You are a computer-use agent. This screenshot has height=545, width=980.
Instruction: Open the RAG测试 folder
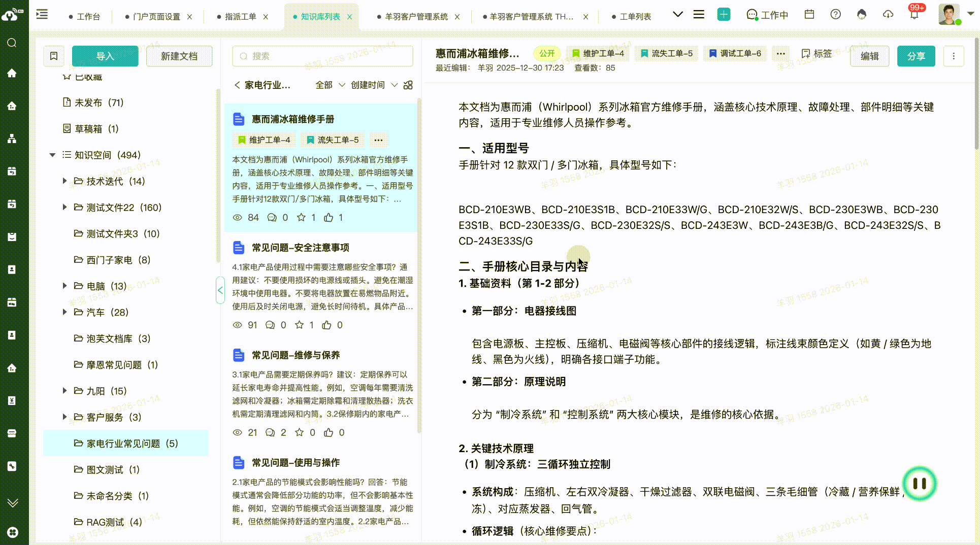(108, 522)
